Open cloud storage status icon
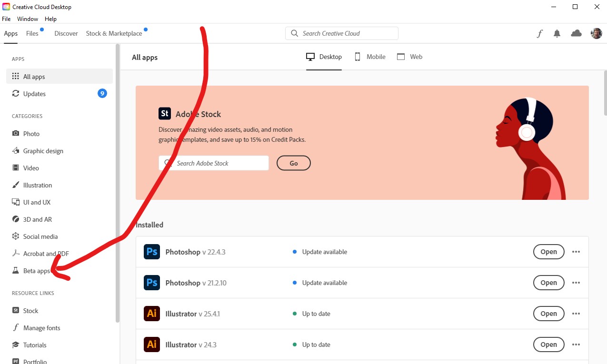Screen dimensions: 607x364 (576, 33)
